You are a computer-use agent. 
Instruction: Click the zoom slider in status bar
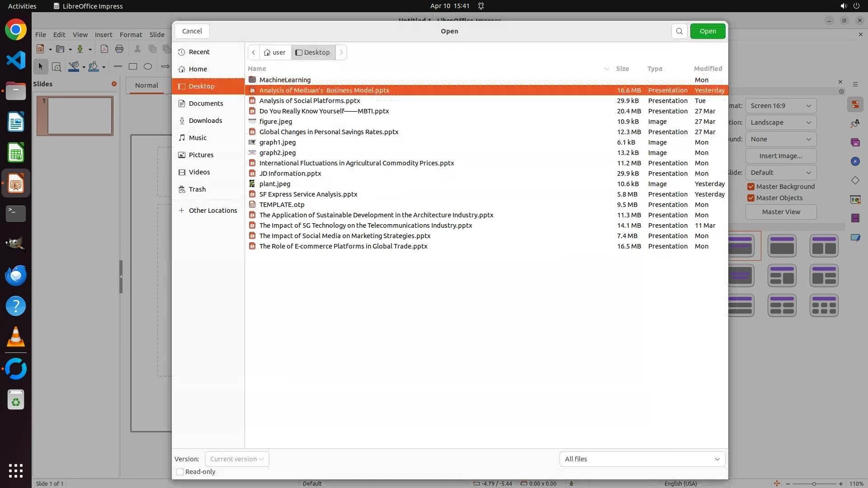814,484
